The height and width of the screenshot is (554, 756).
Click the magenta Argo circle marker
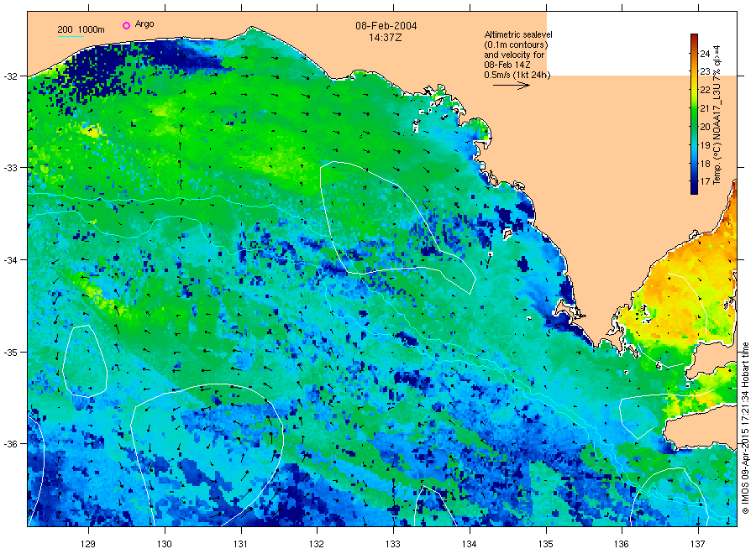(126, 25)
